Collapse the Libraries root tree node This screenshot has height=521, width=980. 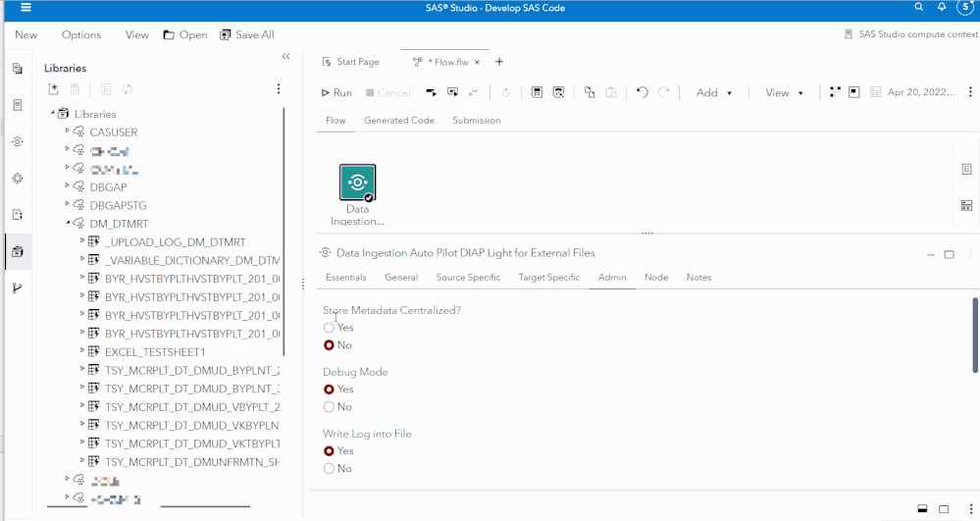(53, 113)
